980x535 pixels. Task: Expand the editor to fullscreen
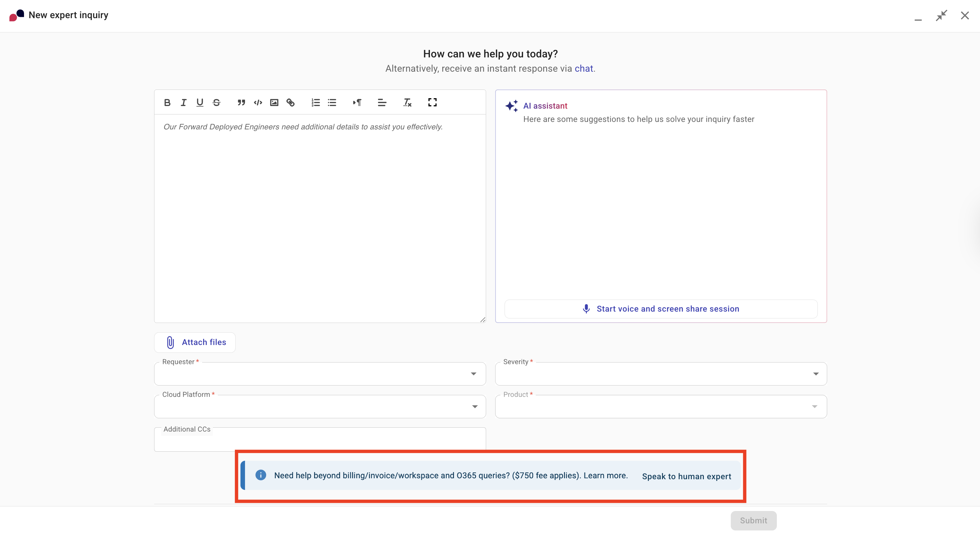click(x=432, y=102)
